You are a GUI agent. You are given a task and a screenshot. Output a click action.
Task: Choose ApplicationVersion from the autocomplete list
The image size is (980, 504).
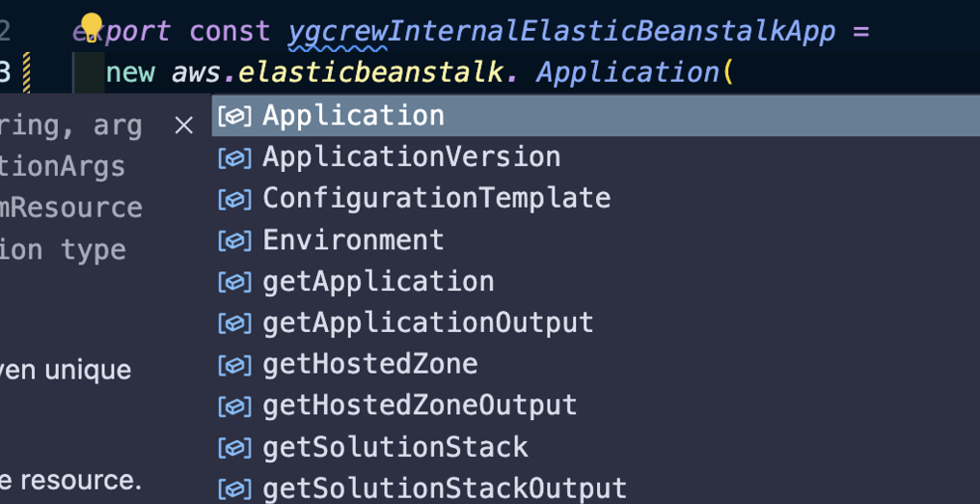pos(596,157)
